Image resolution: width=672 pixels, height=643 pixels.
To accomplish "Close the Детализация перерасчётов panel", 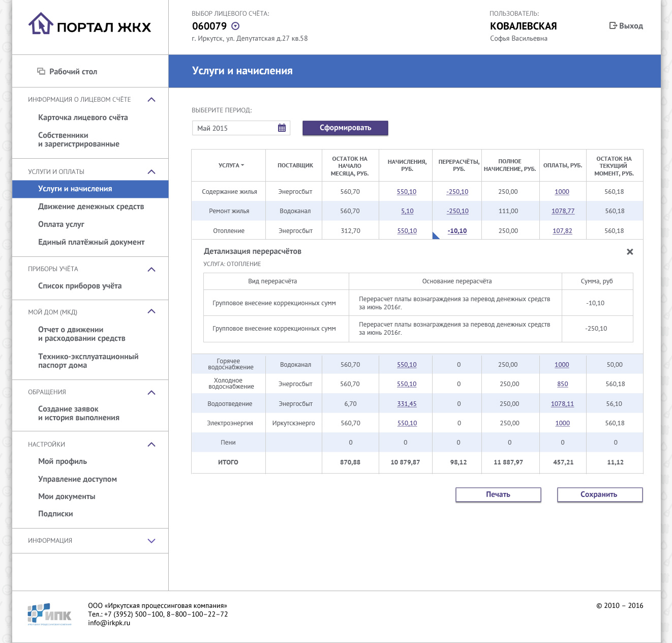I will coord(630,252).
